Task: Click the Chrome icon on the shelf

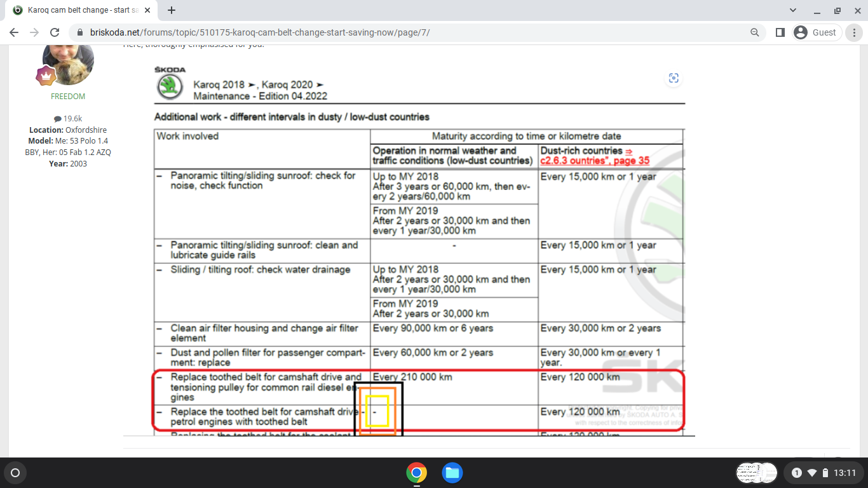Action: click(416, 473)
